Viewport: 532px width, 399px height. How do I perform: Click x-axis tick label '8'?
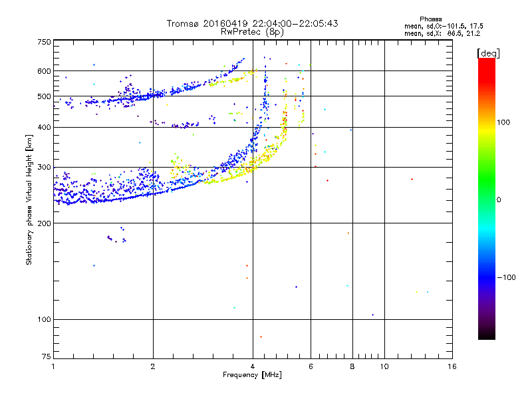[352, 366]
